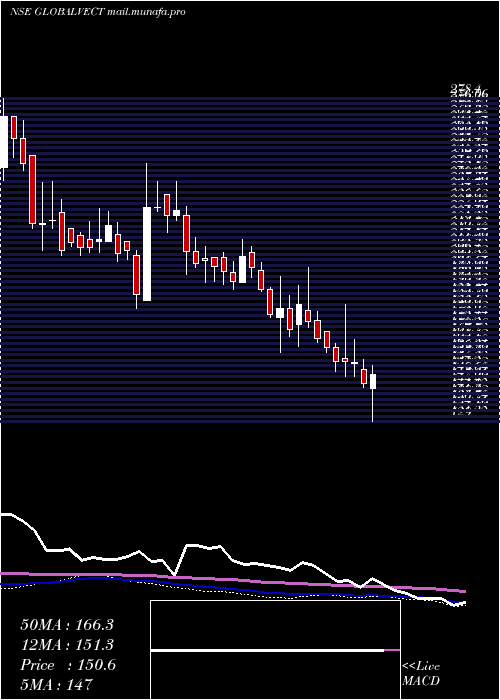
Task: Click the 50MA : 166.3 label
Action: point(67,625)
